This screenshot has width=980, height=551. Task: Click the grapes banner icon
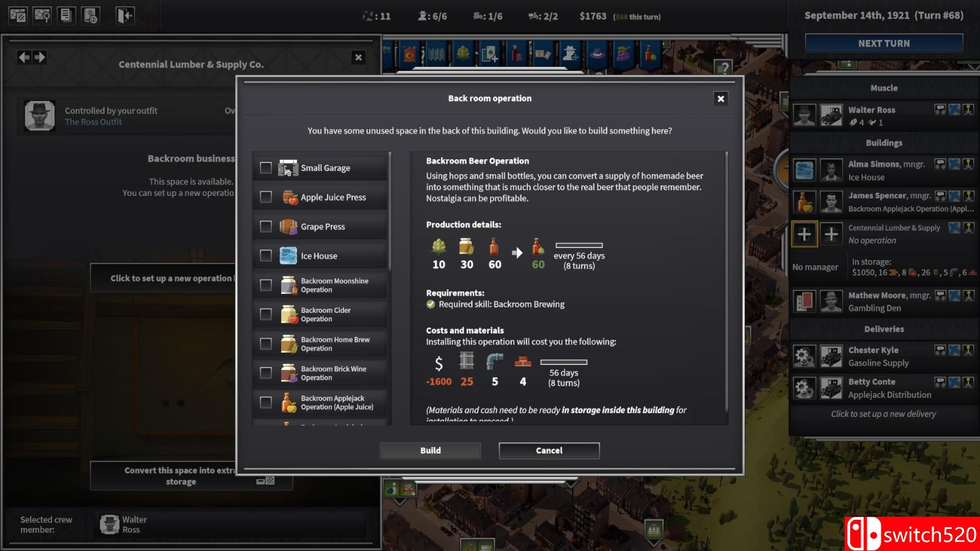pos(624,54)
